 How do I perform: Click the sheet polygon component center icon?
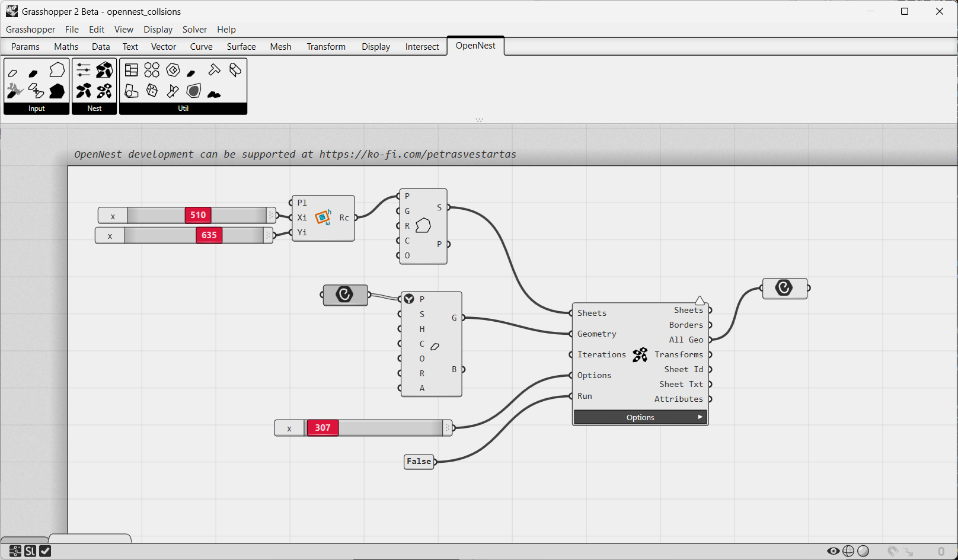coord(423,226)
